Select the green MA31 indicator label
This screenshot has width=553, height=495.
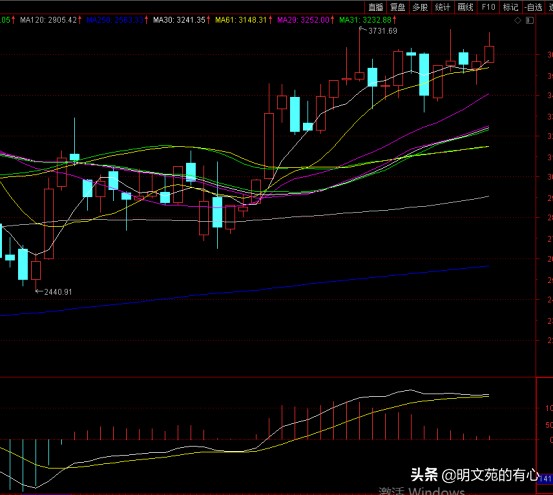point(368,20)
